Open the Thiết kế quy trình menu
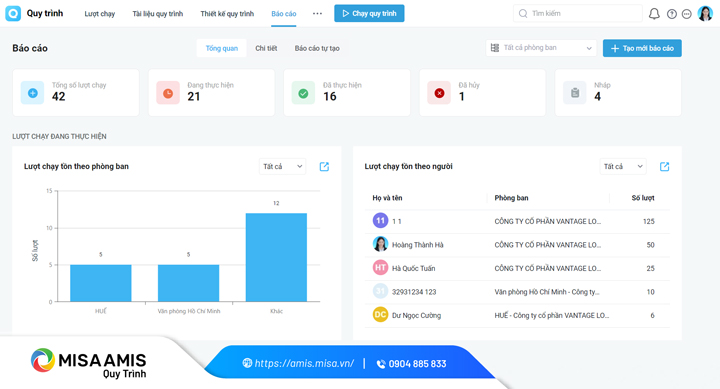 (x=227, y=14)
